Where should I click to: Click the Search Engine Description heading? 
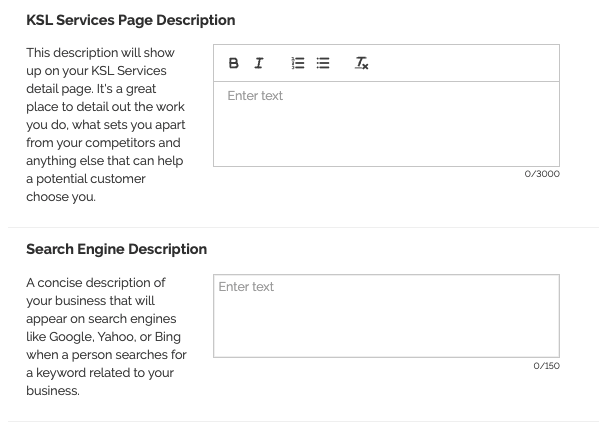(117, 249)
